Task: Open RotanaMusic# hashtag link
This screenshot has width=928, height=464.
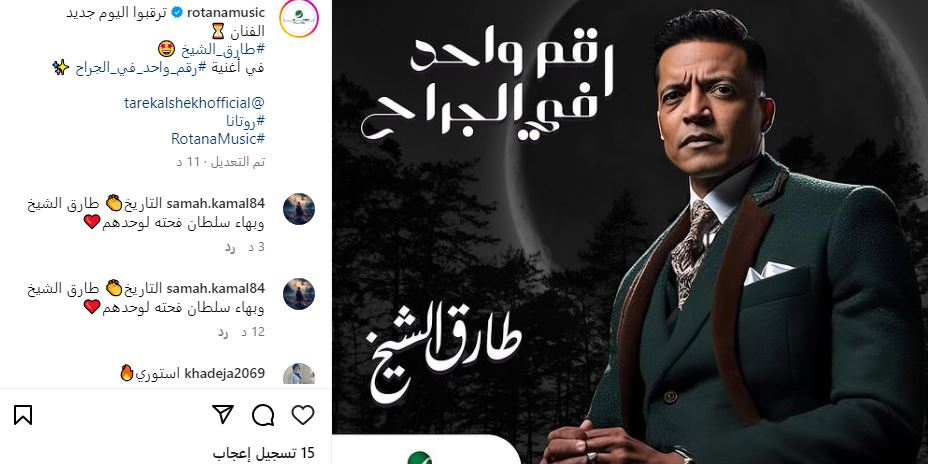Action: pos(218,139)
